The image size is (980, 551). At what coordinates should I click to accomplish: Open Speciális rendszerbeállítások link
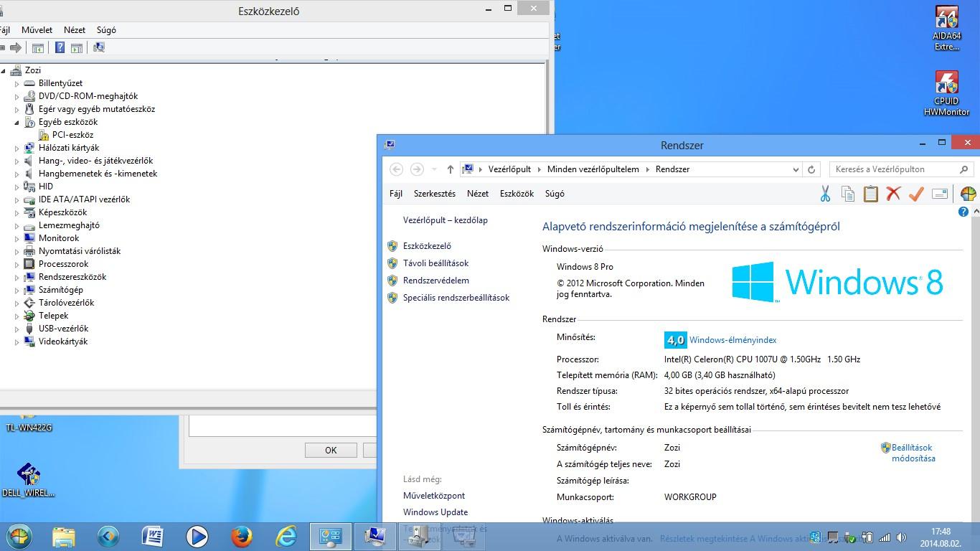pyautogui.click(x=456, y=298)
